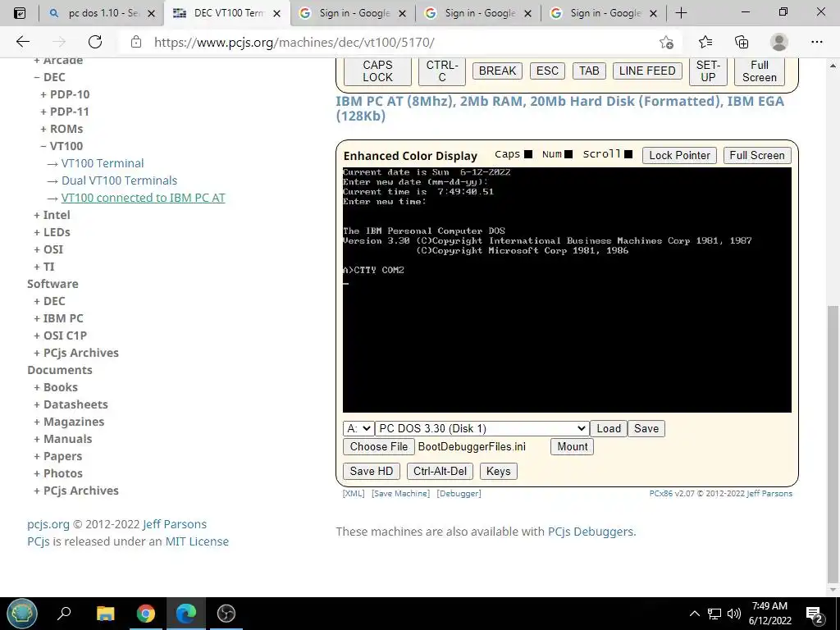The height and width of the screenshot is (630, 840).
Task: Load the selected diskette
Action: [609, 428]
